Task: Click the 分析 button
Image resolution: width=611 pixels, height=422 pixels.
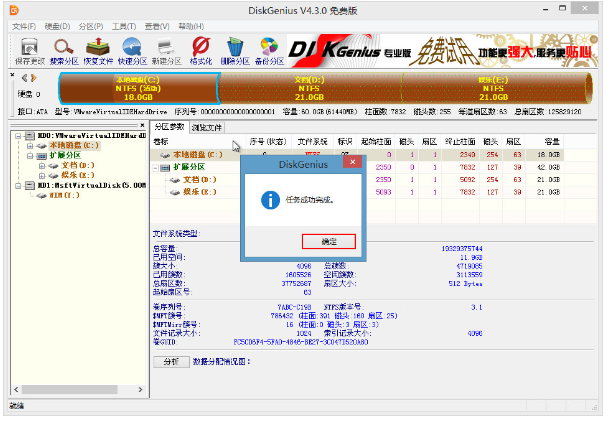Action: [x=170, y=361]
